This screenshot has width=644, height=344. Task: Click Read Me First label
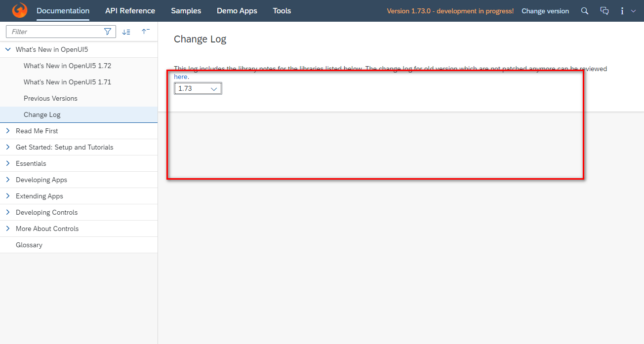[x=37, y=131]
